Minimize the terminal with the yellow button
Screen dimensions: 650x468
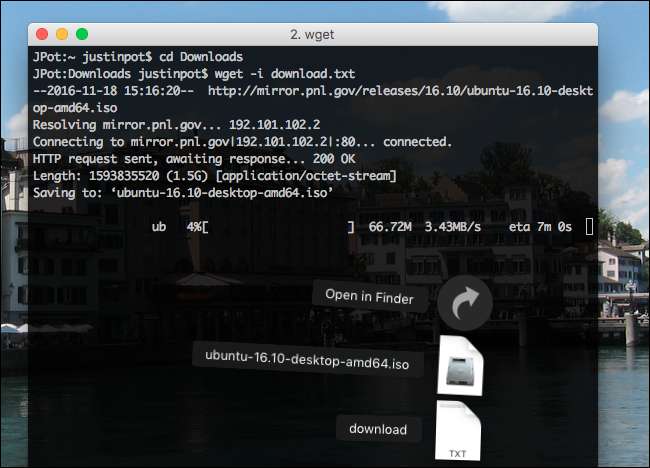click(61, 34)
